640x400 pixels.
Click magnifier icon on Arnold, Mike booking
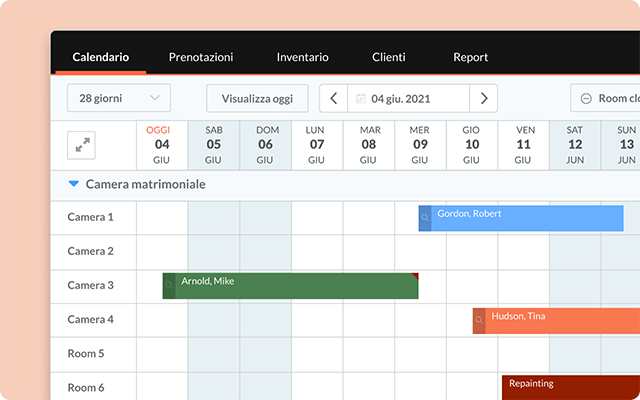pyautogui.click(x=169, y=286)
